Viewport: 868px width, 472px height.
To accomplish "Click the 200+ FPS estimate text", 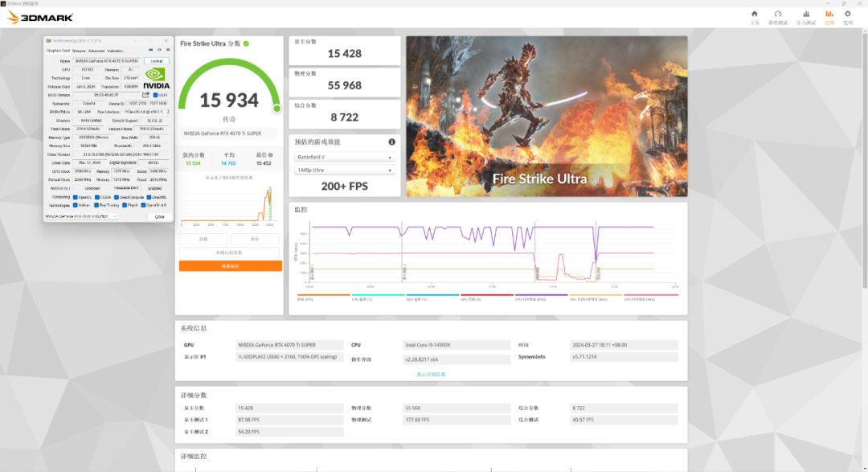I will 344,186.
